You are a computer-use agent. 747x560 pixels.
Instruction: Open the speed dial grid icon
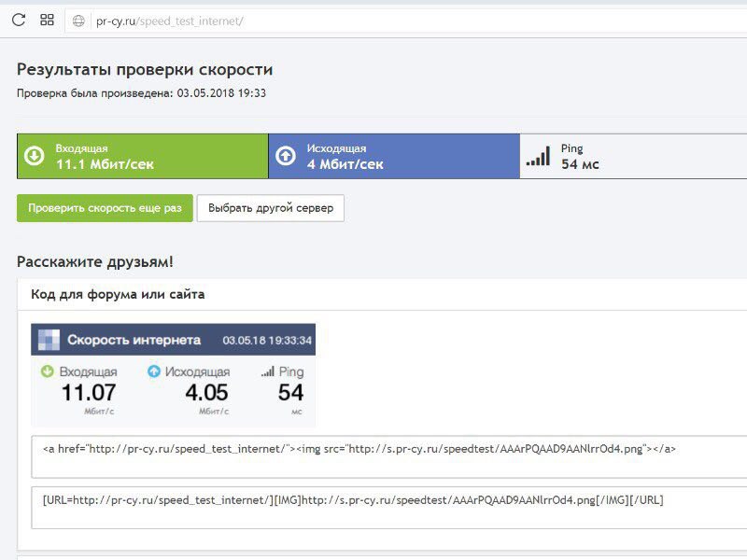click(x=47, y=20)
